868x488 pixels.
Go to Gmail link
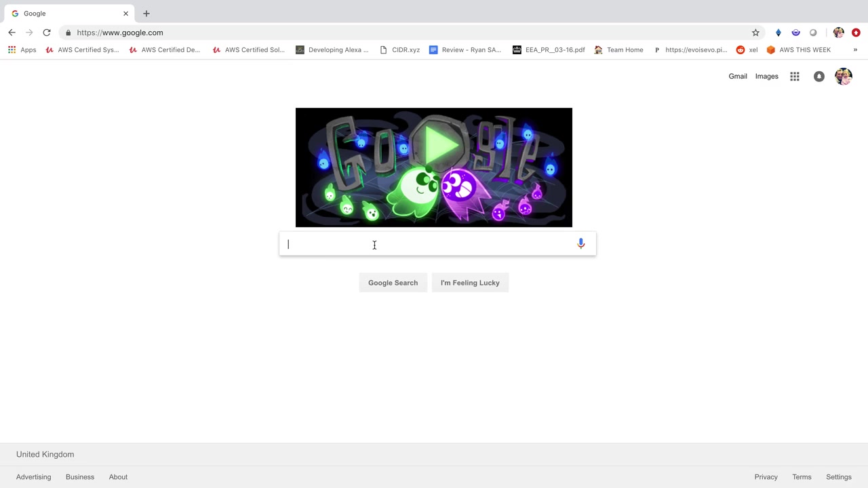(x=738, y=77)
